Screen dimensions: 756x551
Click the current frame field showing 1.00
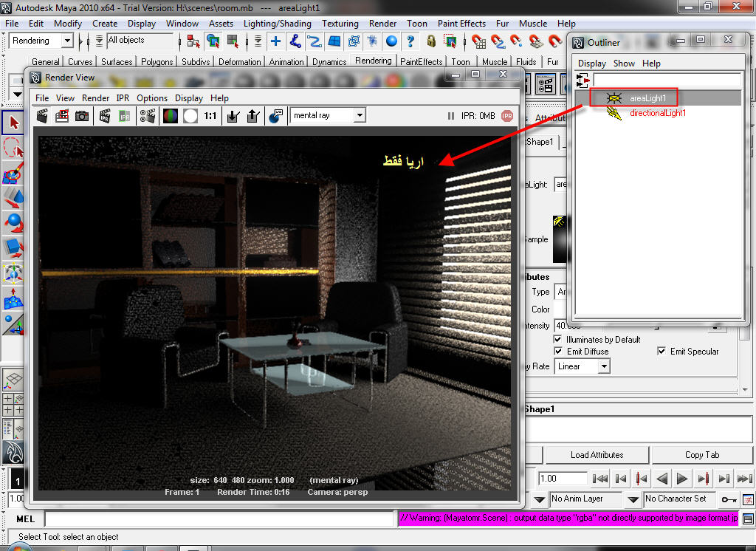[563, 479]
